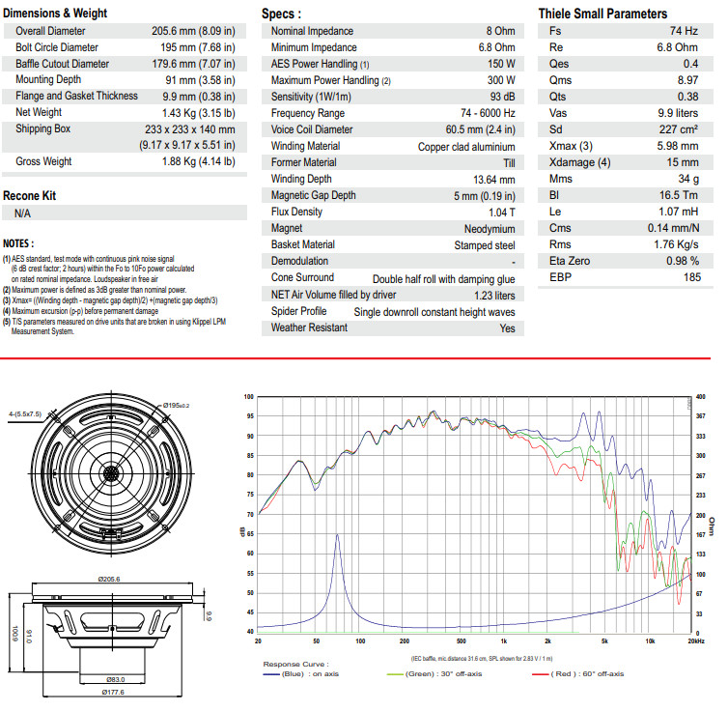Screen dimensions: 728x711
Task: Click the Voice Coil Diameter label
Action: pyautogui.click(x=312, y=129)
